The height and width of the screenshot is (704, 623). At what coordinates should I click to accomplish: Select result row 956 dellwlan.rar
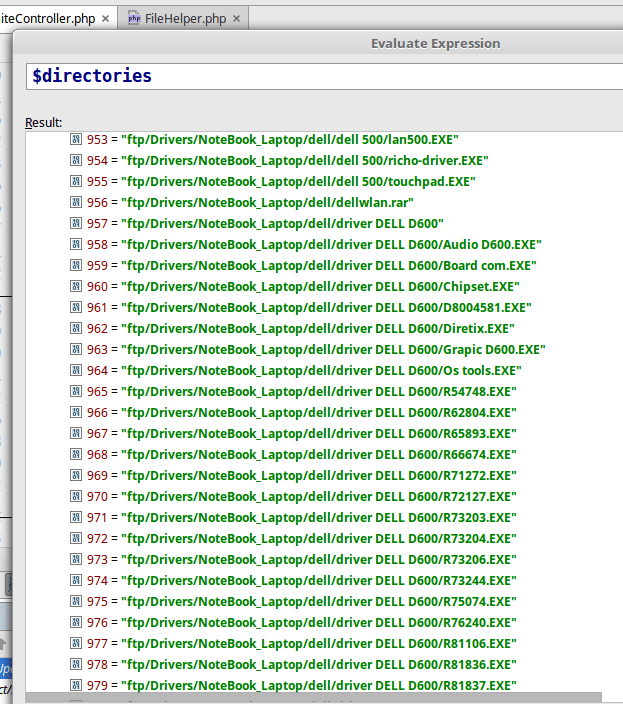pos(242,202)
